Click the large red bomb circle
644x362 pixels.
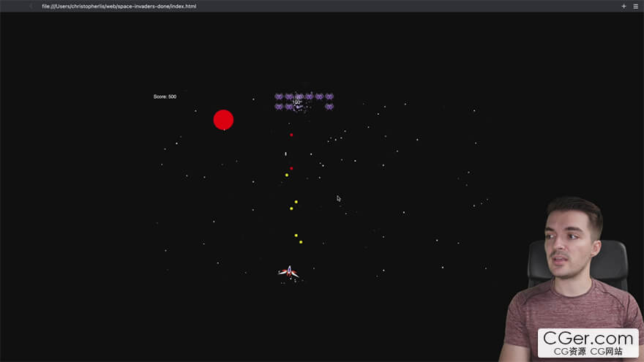tap(223, 119)
